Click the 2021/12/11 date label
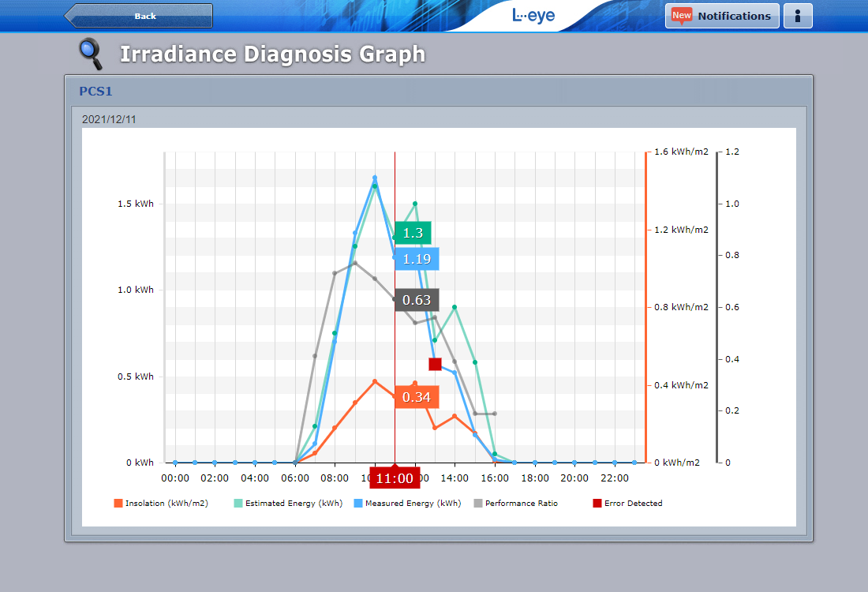868x592 pixels. [109, 120]
